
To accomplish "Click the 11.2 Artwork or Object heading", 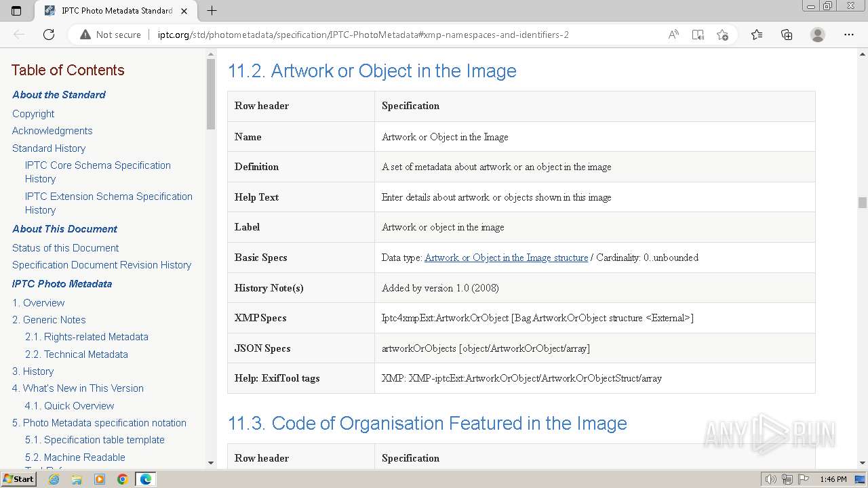I will (372, 71).
